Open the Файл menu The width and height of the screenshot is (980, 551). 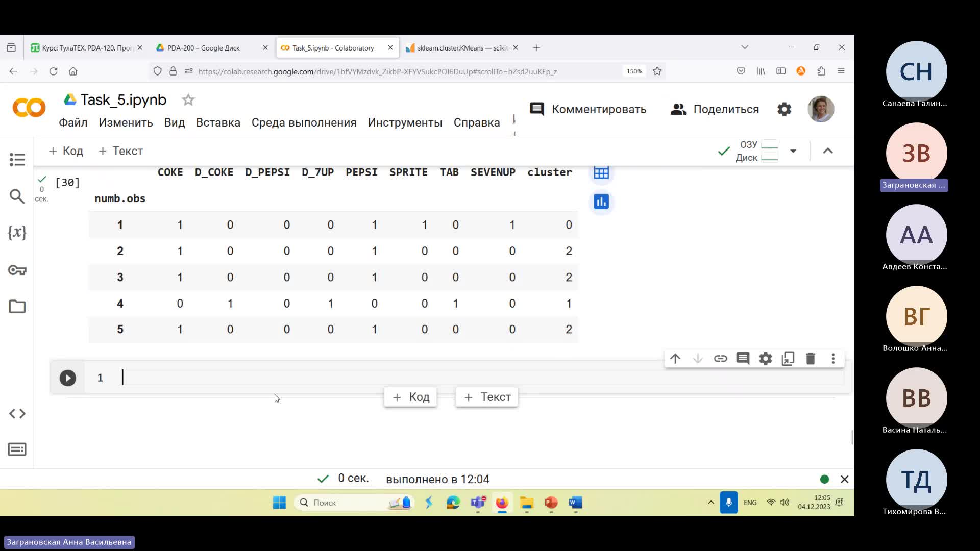[73, 123]
